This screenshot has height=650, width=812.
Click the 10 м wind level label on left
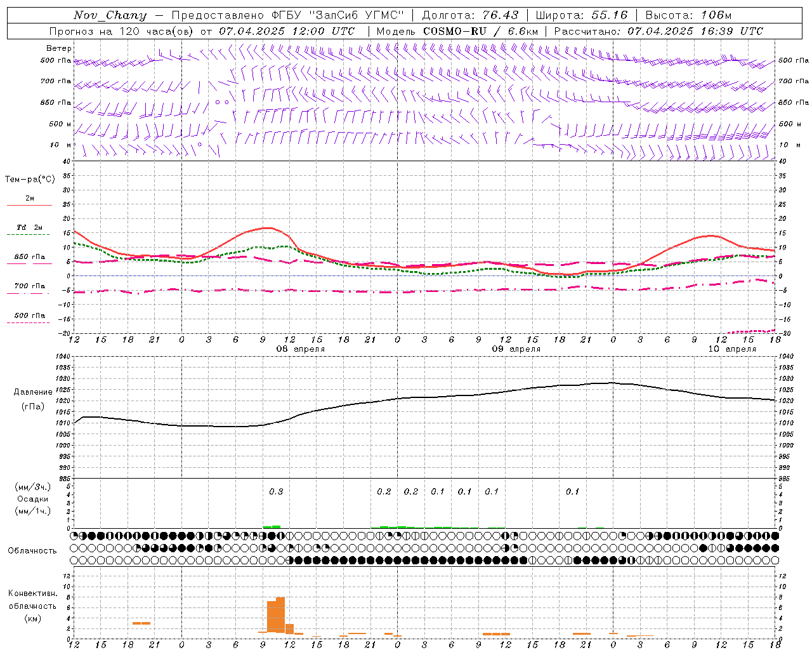tap(60, 145)
